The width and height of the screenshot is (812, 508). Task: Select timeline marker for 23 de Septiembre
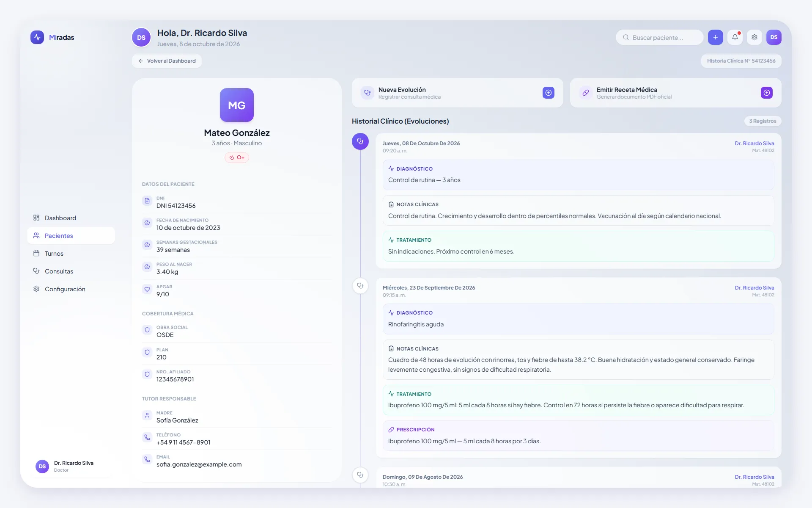tap(360, 286)
